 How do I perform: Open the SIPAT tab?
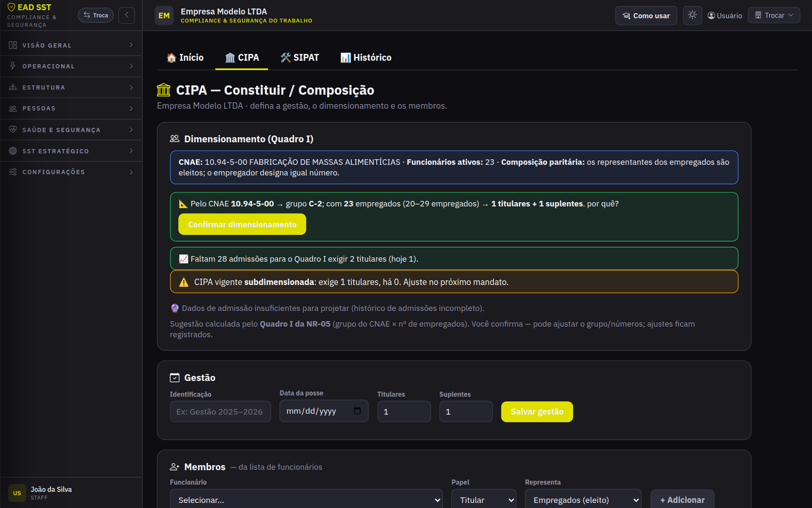coord(300,58)
